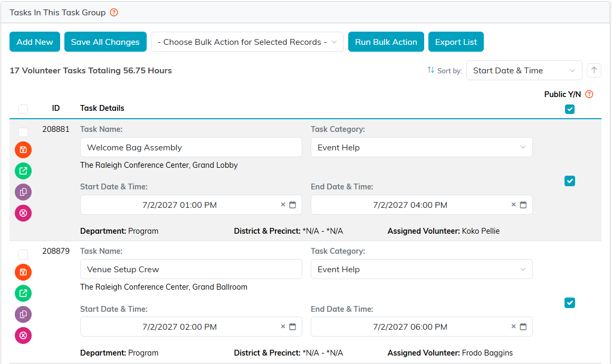Open the Choose Bulk Action dropdown

247,42
